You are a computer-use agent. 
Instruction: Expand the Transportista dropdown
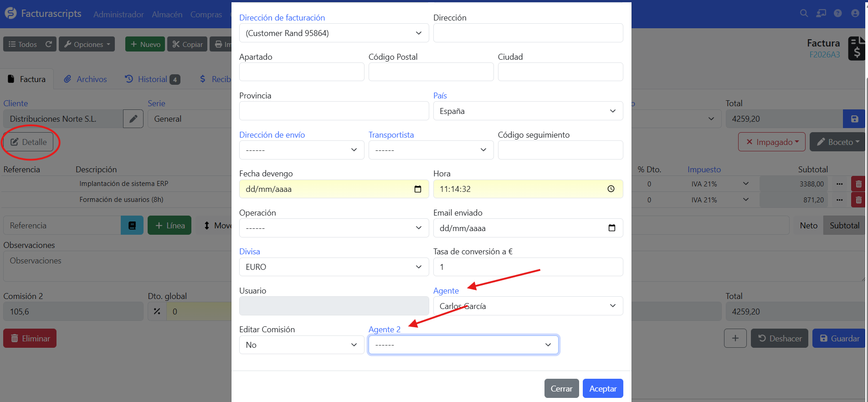click(431, 150)
